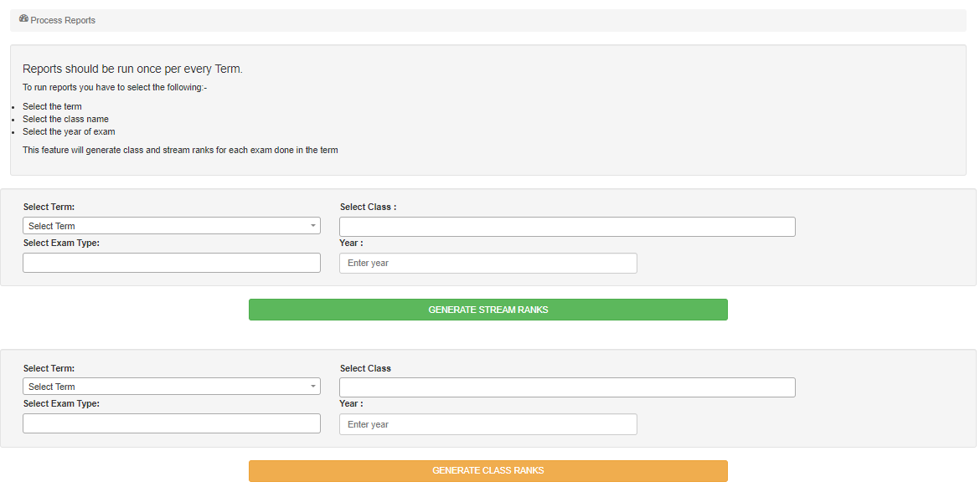This screenshot has height=487, width=980.
Task: Click the Select Class label in class ranks form
Action: point(365,368)
